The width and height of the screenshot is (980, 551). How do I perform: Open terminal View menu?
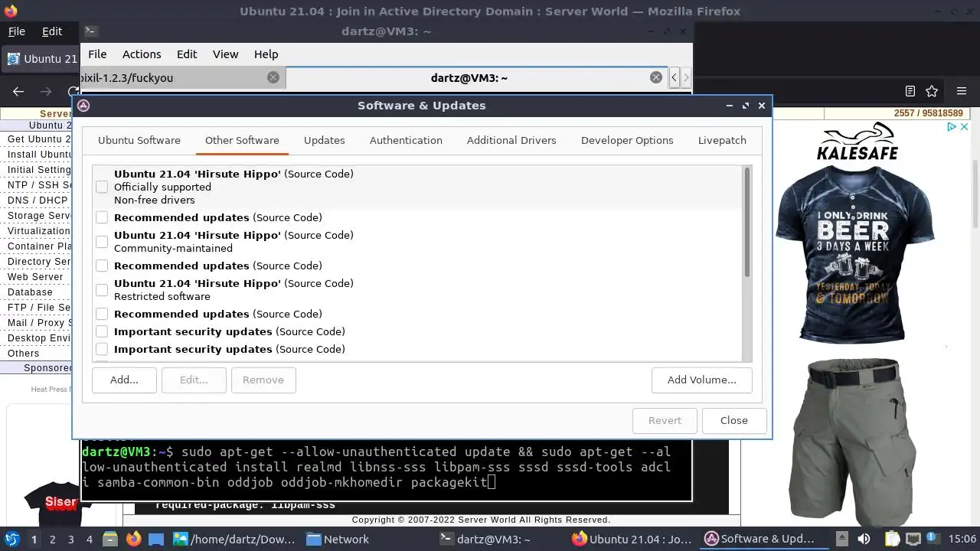(x=225, y=54)
